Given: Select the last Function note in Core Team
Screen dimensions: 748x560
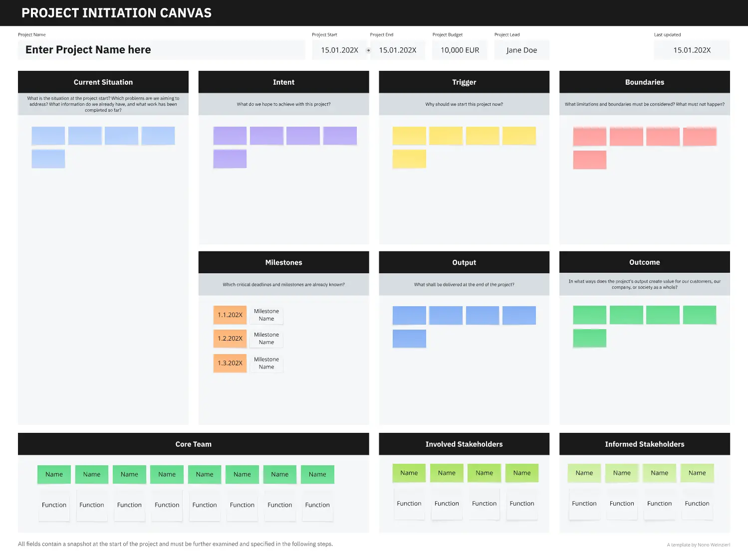Looking at the screenshot, I should (317, 505).
